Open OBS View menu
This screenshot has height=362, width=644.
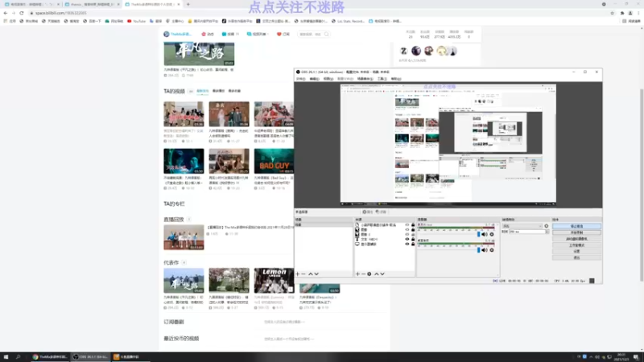click(328, 79)
